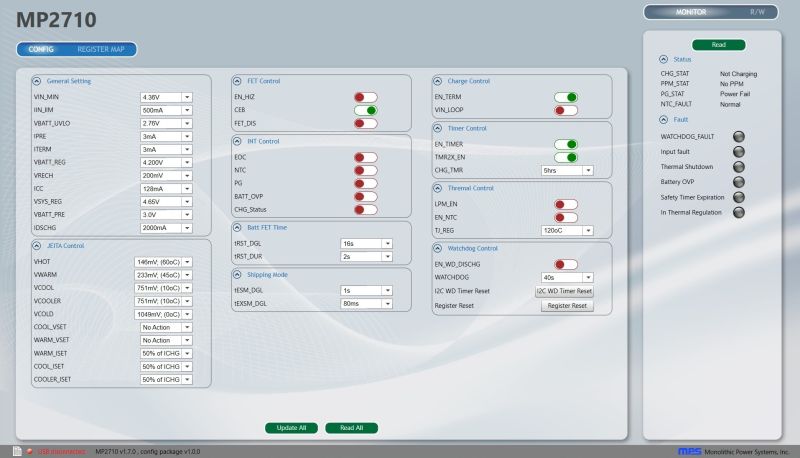Click the Watchdog Control collapse icon

437,248
